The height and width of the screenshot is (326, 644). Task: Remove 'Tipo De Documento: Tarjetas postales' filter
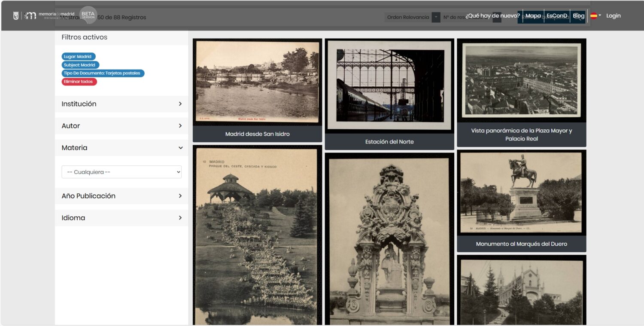coord(103,73)
